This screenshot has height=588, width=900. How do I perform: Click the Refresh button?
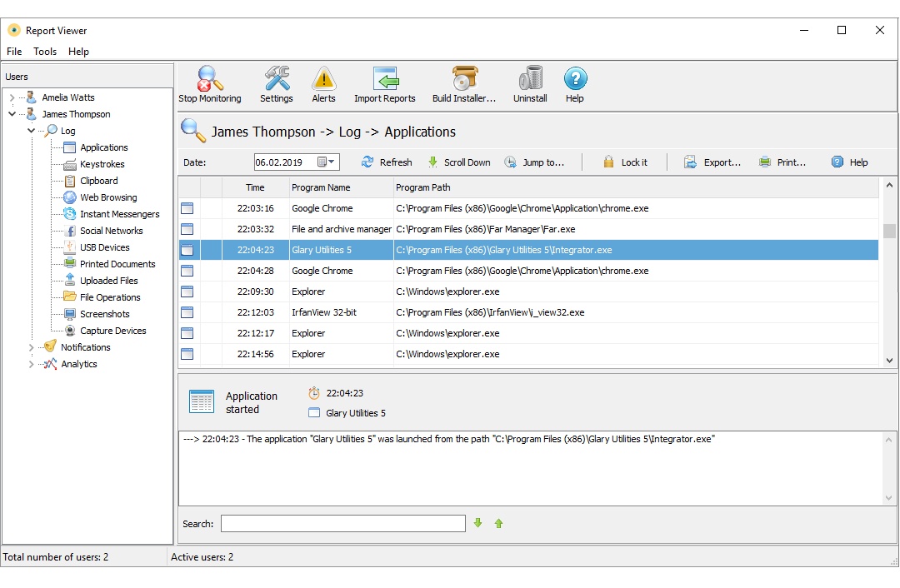click(x=387, y=162)
